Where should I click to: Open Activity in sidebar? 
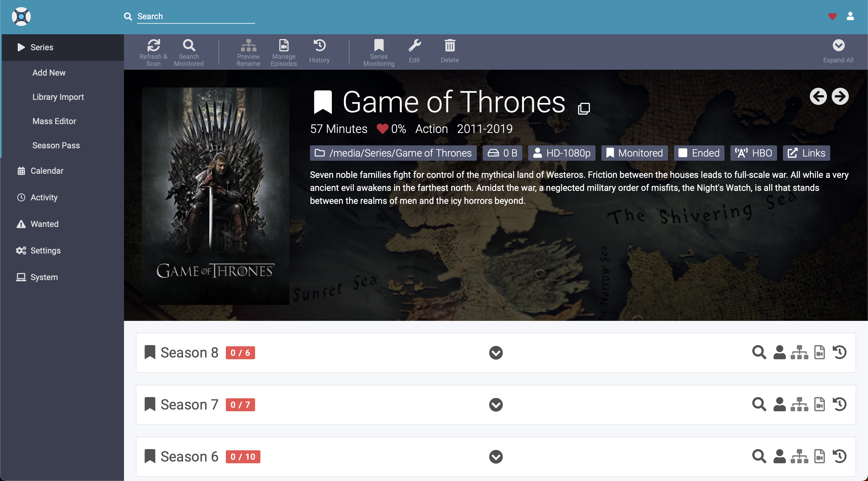[x=63, y=197]
